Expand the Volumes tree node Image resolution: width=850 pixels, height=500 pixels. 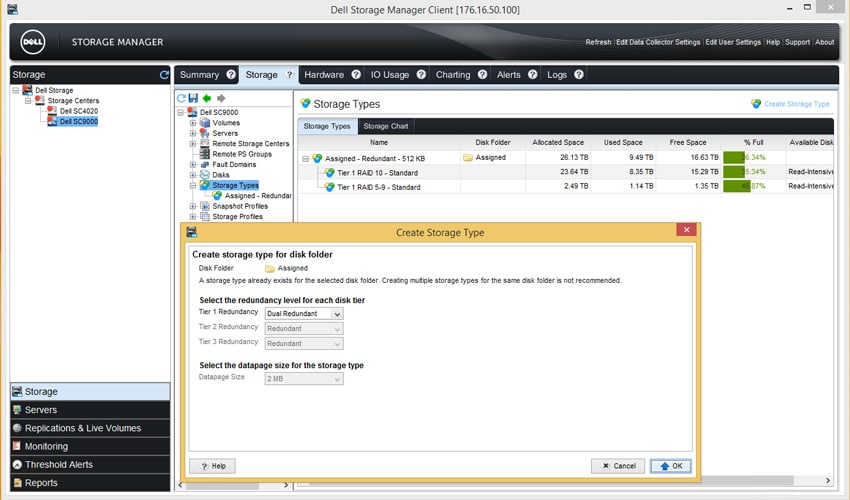(x=193, y=123)
